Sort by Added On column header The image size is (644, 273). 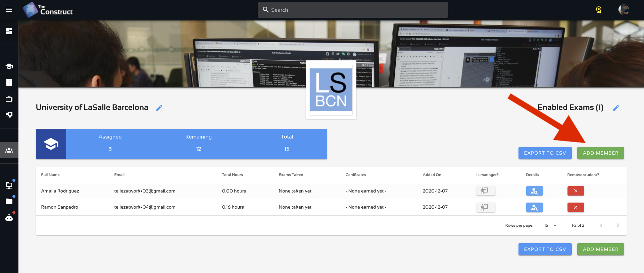(x=432, y=175)
